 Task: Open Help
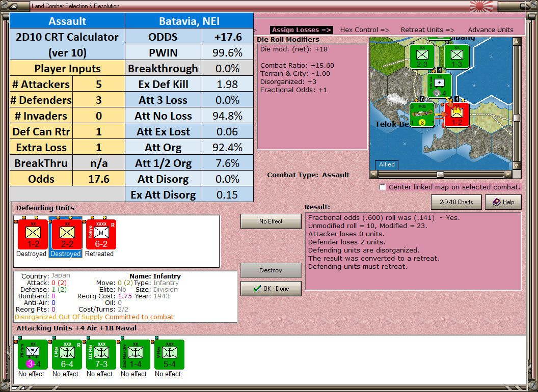(x=503, y=202)
